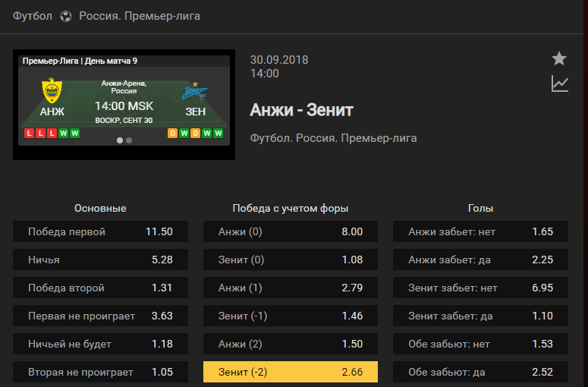Click Премьер-Лига | День матча 9 heading

pos(80,61)
